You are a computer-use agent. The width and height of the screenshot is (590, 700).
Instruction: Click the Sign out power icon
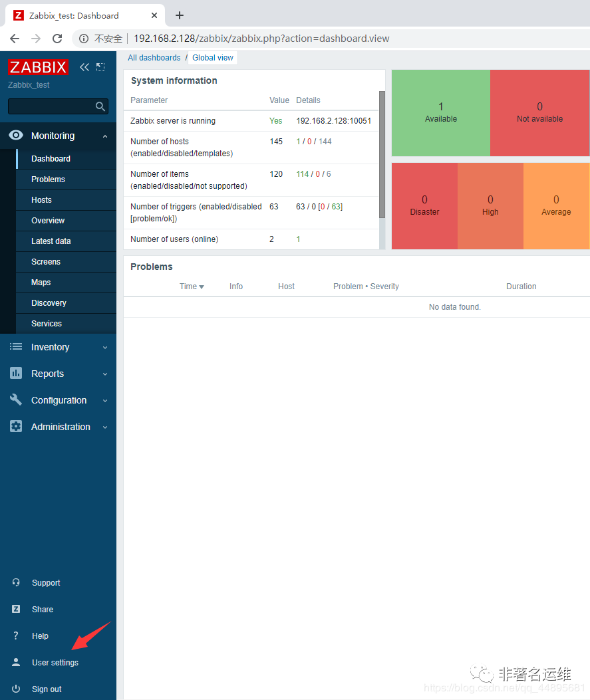coord(16,689)
